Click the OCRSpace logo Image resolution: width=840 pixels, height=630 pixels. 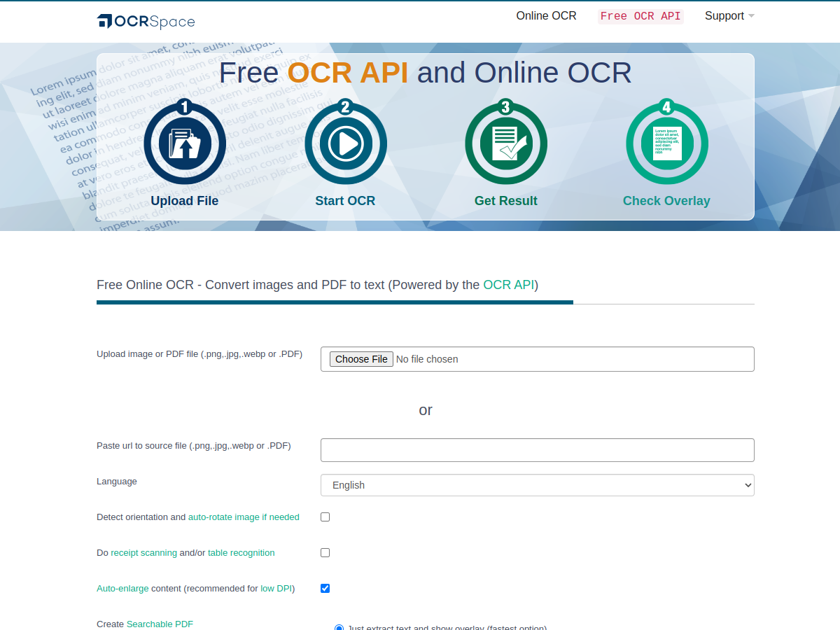(x=146, y=22)
